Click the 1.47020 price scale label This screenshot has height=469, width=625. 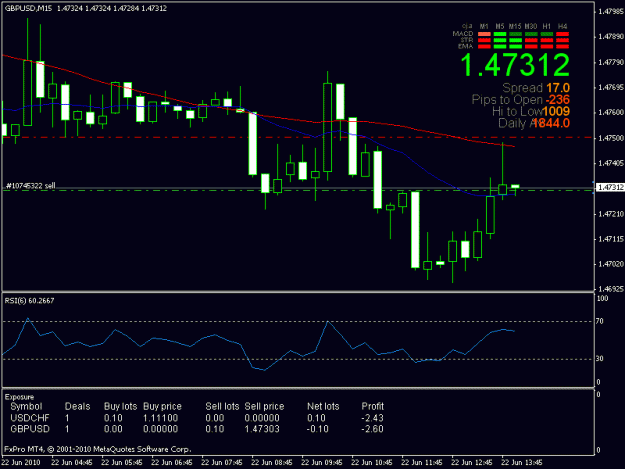click(x=611, y=264)
